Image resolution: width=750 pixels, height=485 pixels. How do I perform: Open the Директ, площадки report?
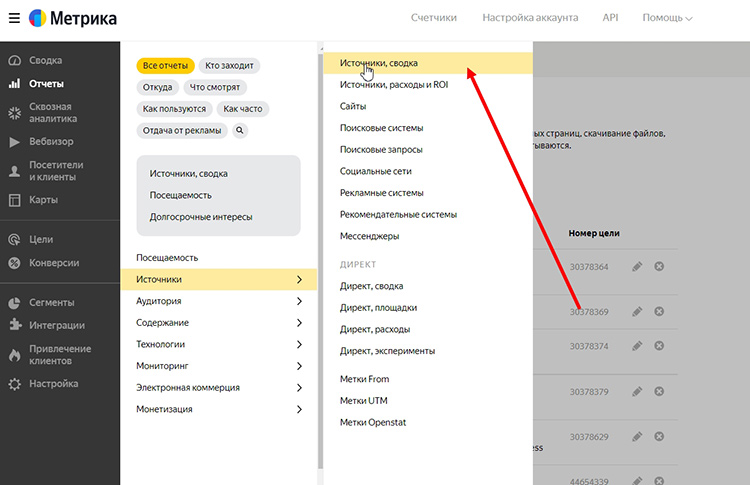(x=378, y=308)
